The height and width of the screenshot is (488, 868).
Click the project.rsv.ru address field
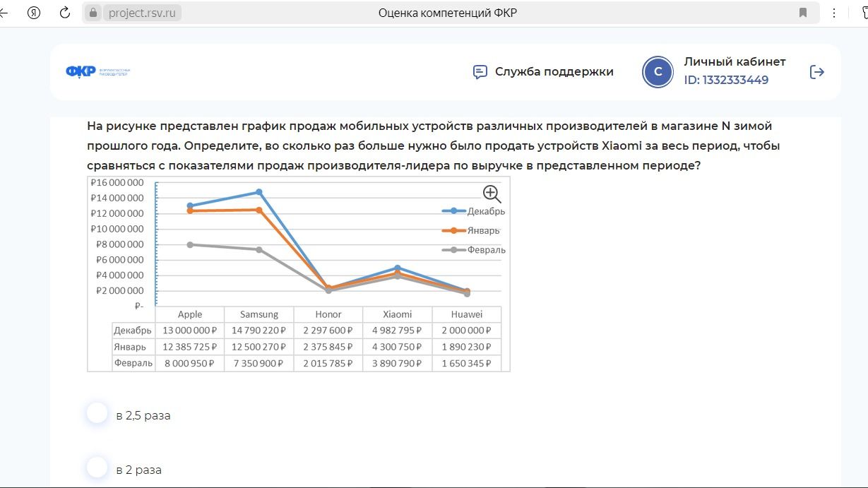click(x=142, y=13)
